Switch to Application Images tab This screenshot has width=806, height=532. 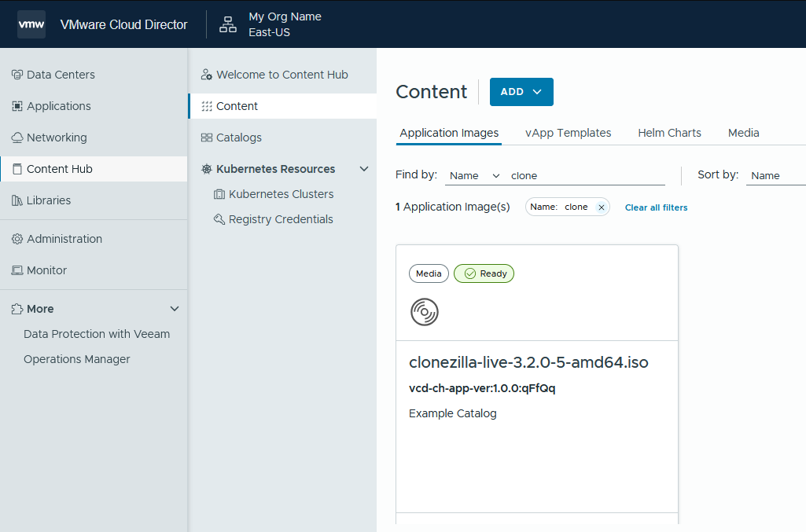click(x=449, y=133)
